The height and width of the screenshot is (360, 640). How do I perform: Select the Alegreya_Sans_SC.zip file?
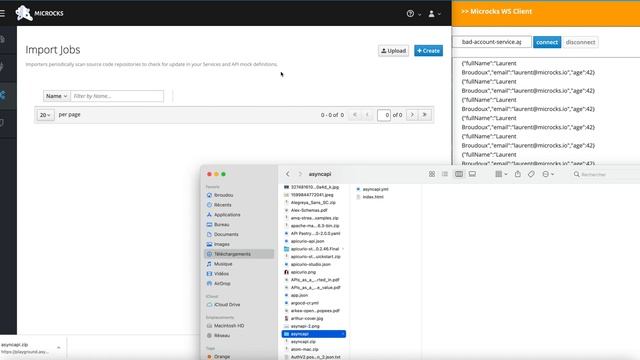click(314, 202)
